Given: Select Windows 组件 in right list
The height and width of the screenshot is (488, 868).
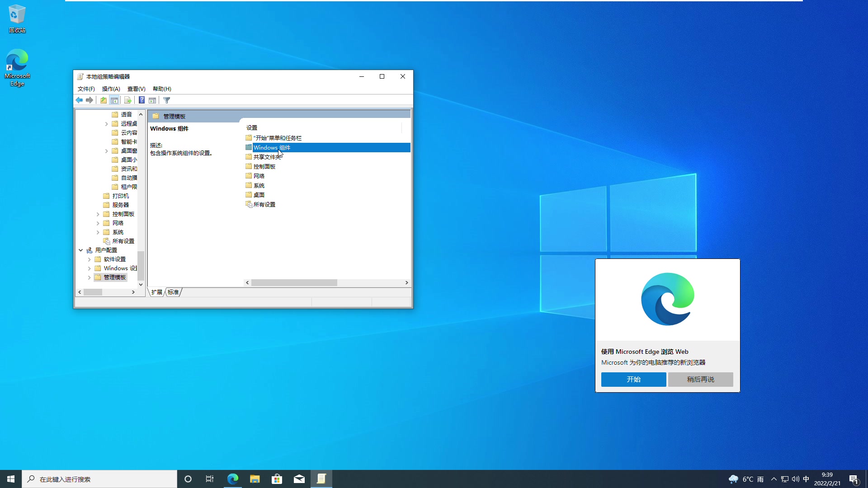Looking at the screenshot, I should point(327,148).
